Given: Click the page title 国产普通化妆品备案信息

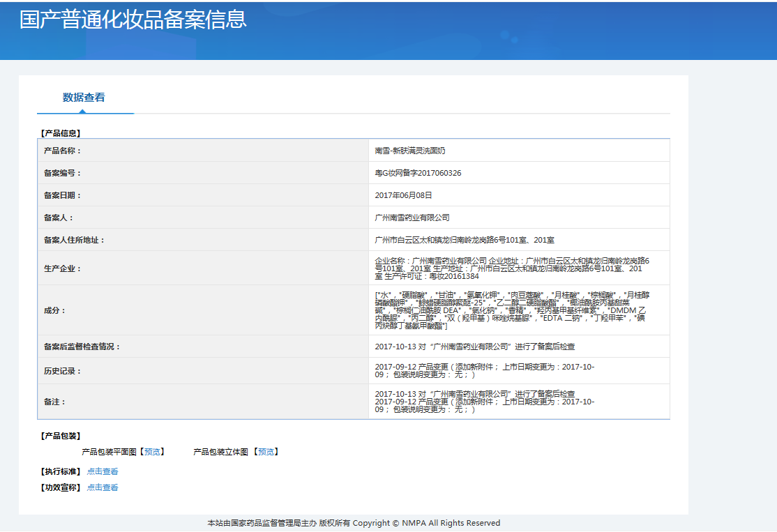Looking at the screenshot, I should click(133, 20).
